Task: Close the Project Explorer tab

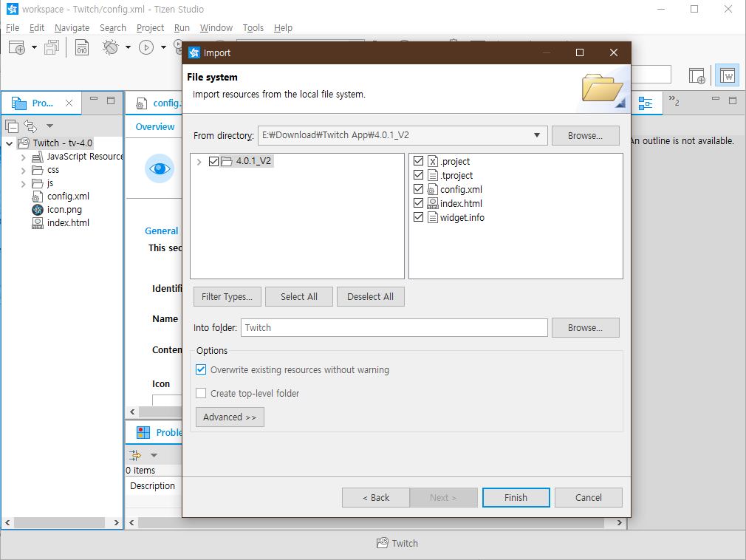Action: 69,103
